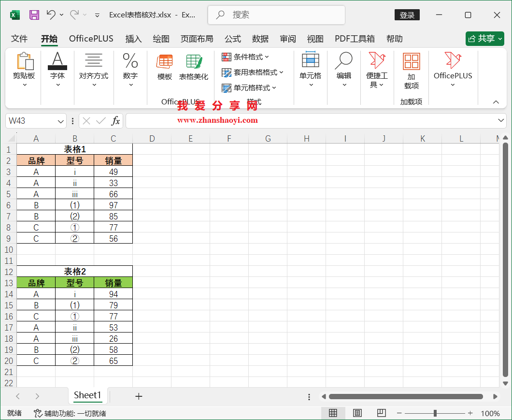
Task: Switch to the 页面布局 ribbon tab
Action: point(197,39)
